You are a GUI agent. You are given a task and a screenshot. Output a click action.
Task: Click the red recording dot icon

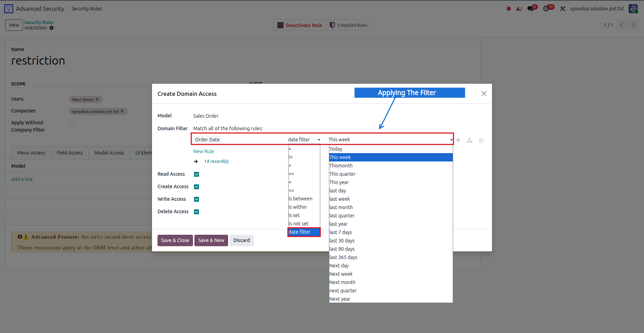pos(509,9)
